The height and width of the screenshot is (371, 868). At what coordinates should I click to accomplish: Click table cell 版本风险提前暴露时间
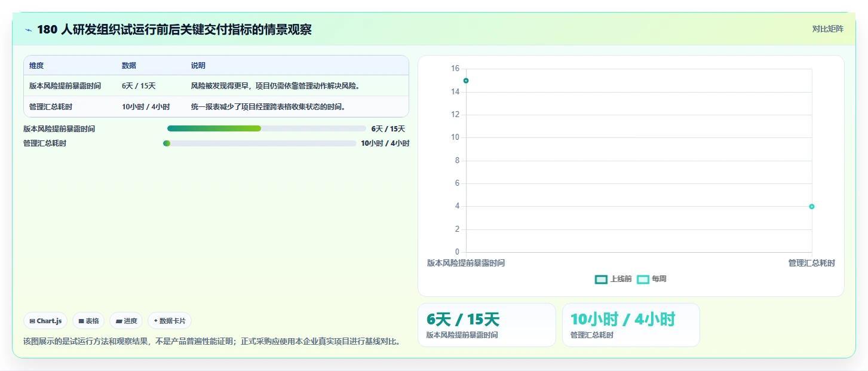click(65, 86)
